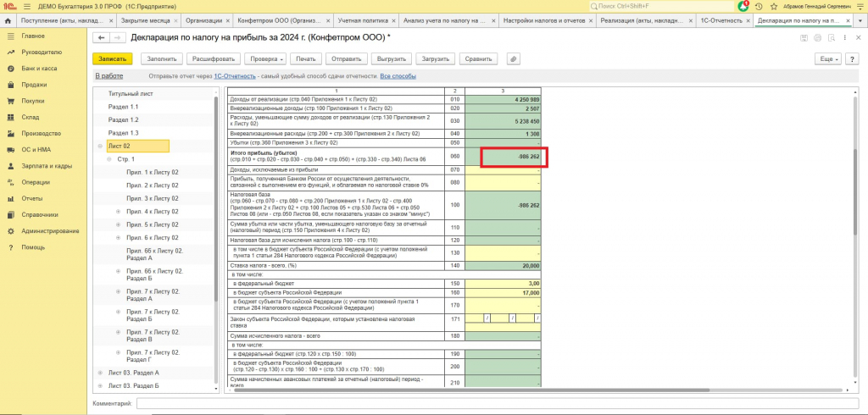
Task: Switch to the 1С-Отчетность tab
Action: tap(721, 20)
